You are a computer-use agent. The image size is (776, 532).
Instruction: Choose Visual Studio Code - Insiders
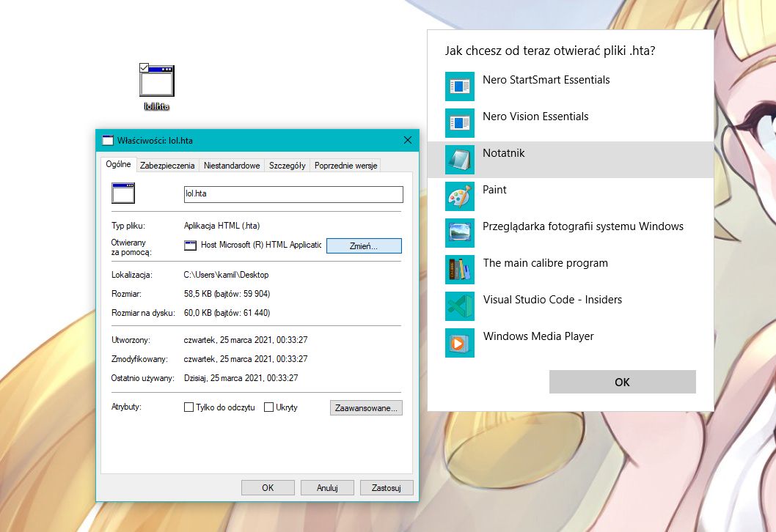click(570, 306)
